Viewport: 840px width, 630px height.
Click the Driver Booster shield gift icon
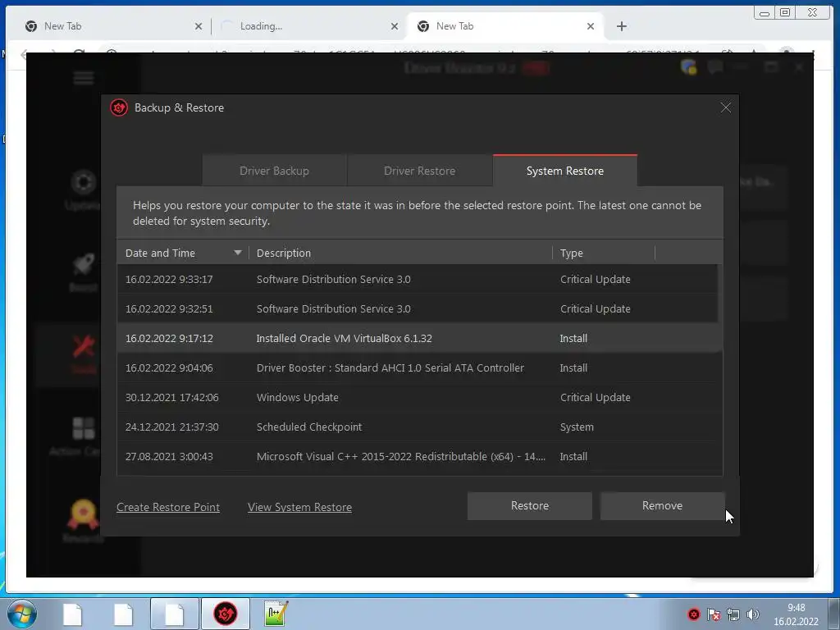[x=688, y=67]
